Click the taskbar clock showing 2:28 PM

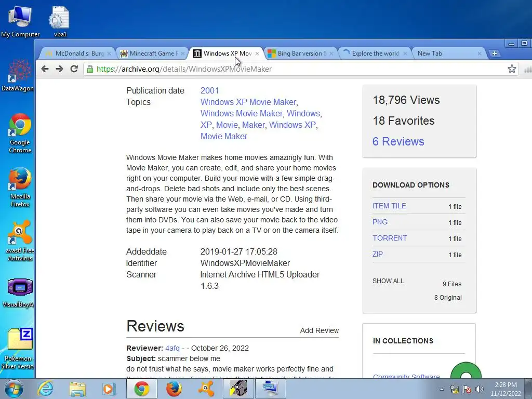(506, 389)
